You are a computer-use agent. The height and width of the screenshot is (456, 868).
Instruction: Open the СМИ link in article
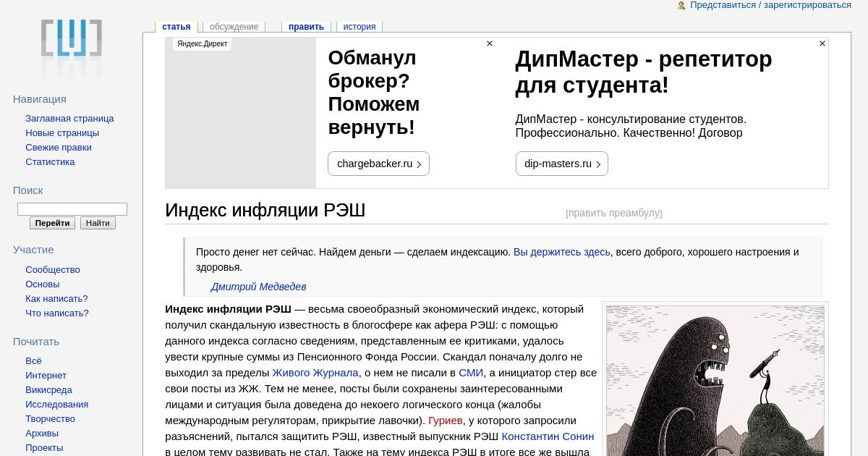click(471, 373)
